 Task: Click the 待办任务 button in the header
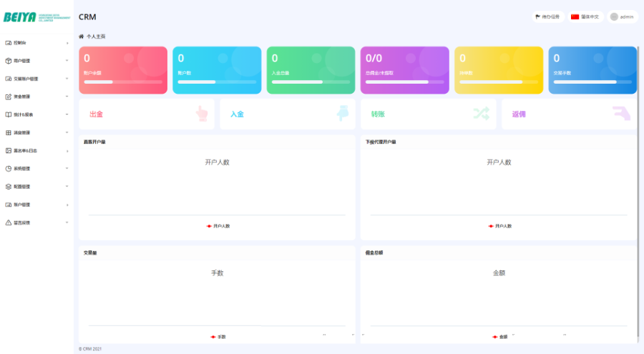click(548, 16)
